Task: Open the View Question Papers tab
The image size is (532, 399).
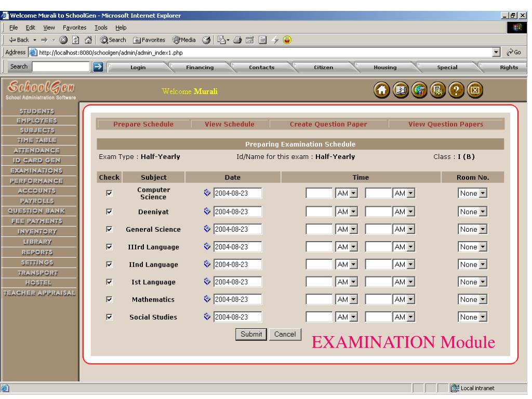Action: tap(445, 124)
